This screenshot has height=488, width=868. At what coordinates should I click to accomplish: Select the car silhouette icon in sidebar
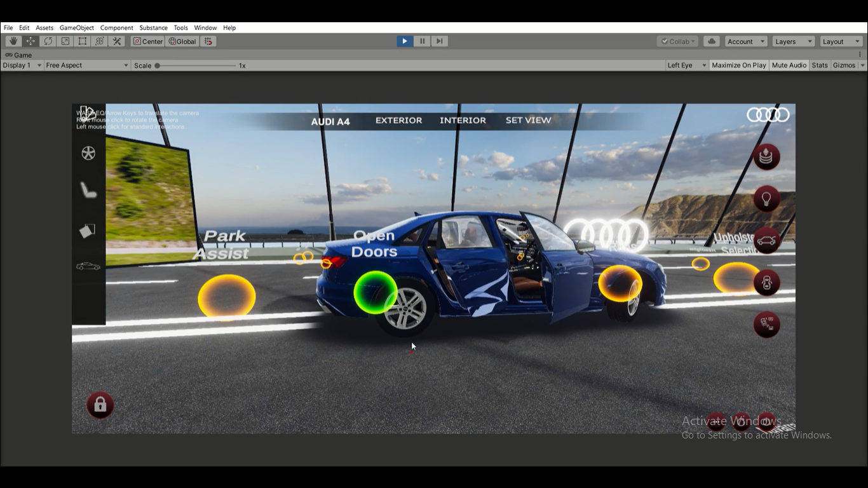[88, 266]
